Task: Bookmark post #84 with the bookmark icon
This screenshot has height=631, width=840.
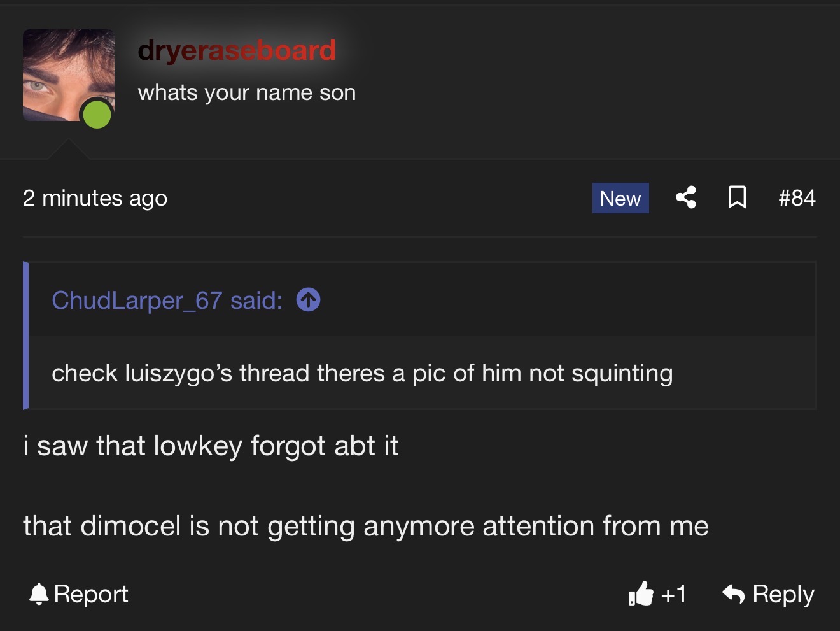Action: [737, 197]
